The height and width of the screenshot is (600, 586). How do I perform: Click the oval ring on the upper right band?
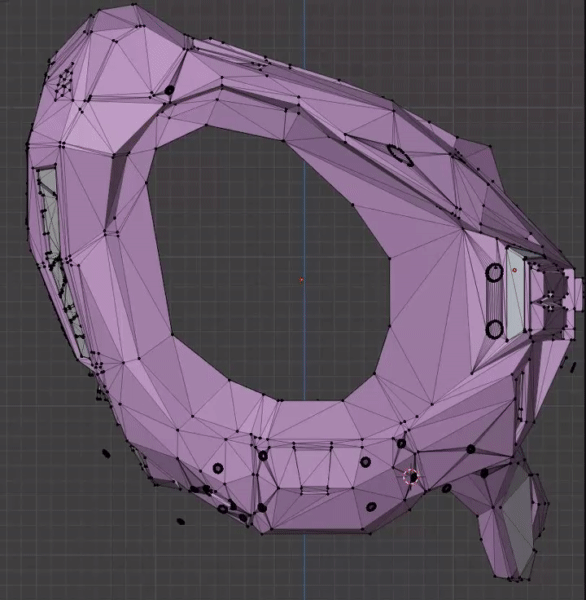point(400,155)
